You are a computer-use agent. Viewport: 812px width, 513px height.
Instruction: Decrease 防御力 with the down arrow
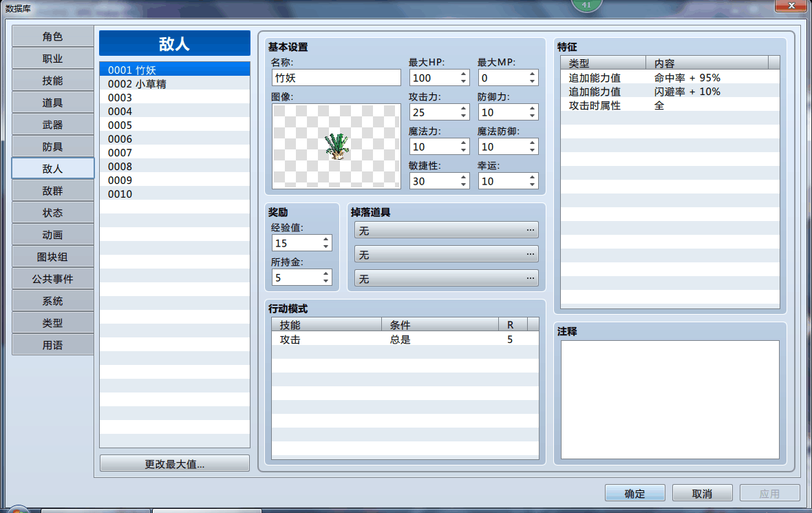[533, 116]
